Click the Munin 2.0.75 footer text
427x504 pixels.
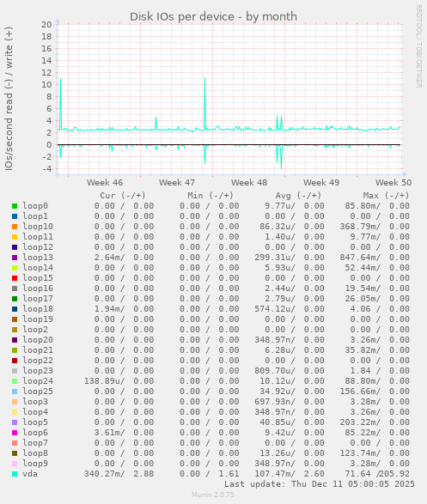pyautogui.click(x=213, y=495)
